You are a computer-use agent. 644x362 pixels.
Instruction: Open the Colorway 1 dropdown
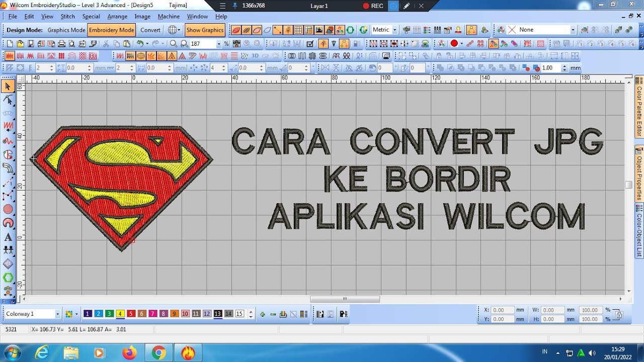click(x=58, y=314)
